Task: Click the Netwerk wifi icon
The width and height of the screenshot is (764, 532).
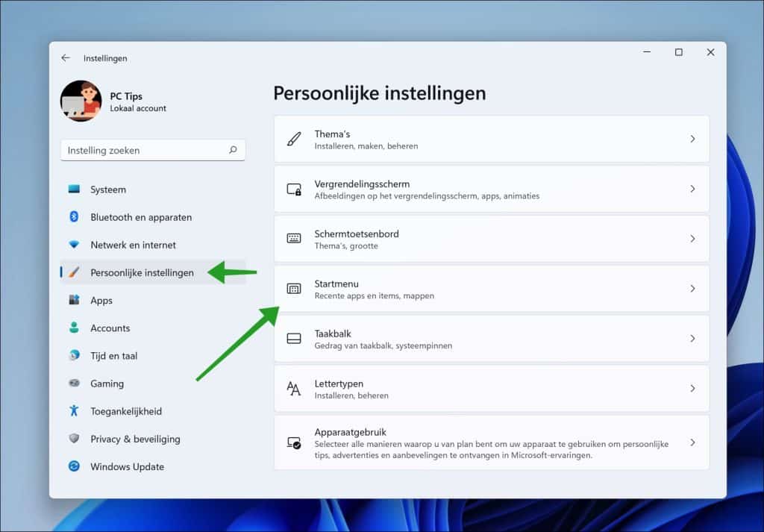Action: pyautogui.click(x=74, y=245)
